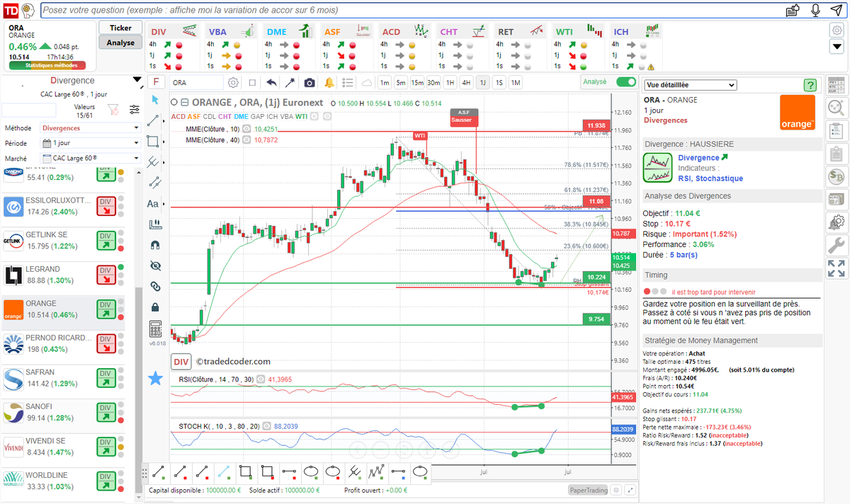Click the thumbs-up feedback icon
This screenshot has height=504, width=850.
(793, 10)
